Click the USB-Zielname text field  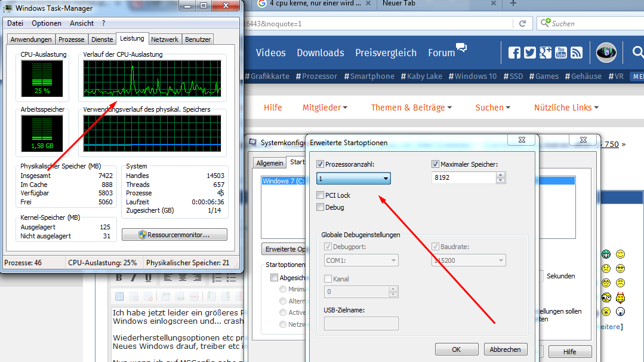(361, 323)
